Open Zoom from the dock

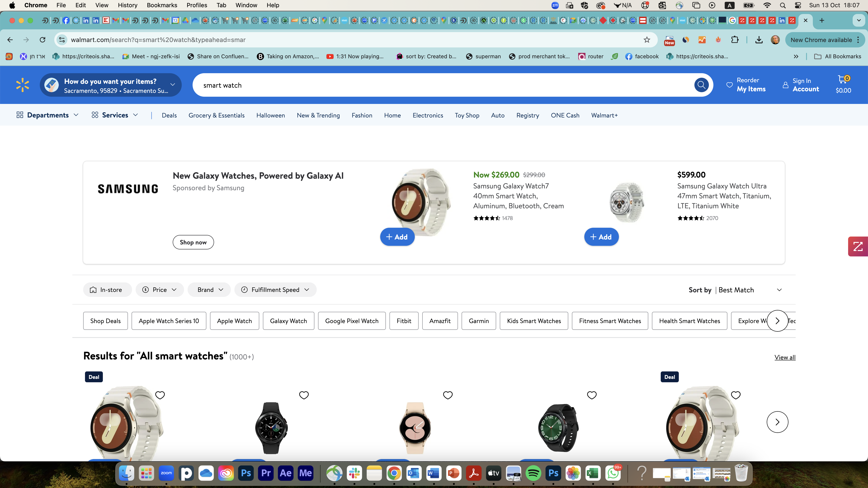(166, 473)
